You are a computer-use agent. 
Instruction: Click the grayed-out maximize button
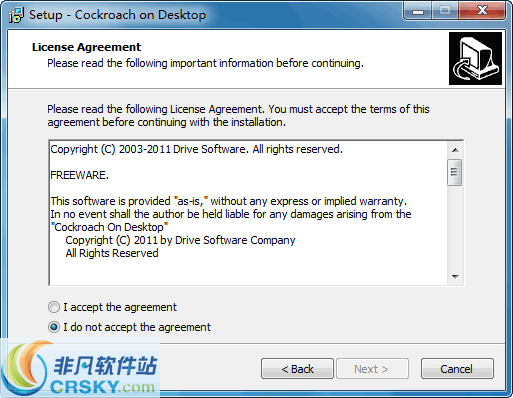(x=445, y=11)
